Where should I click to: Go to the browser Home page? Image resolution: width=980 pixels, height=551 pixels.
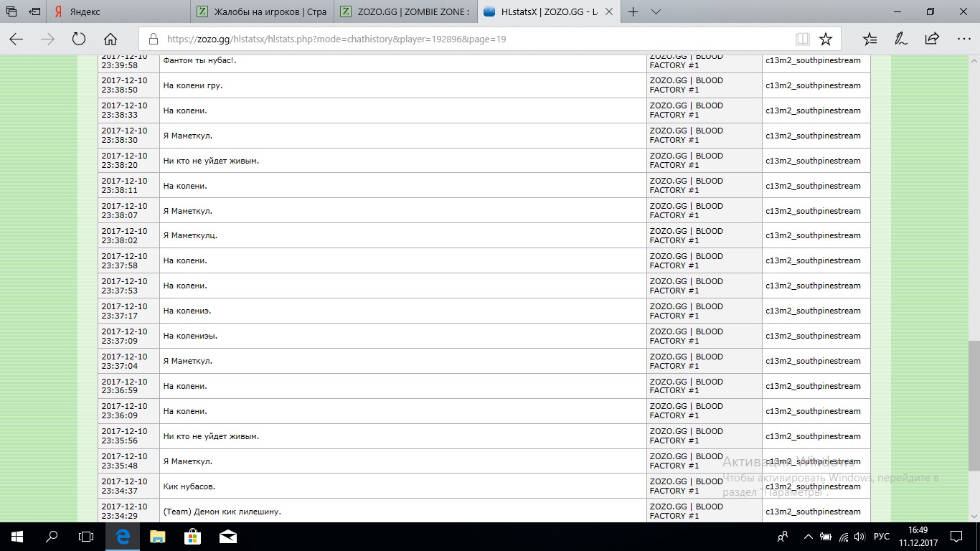pyautogui.click(x=110, y=39)
